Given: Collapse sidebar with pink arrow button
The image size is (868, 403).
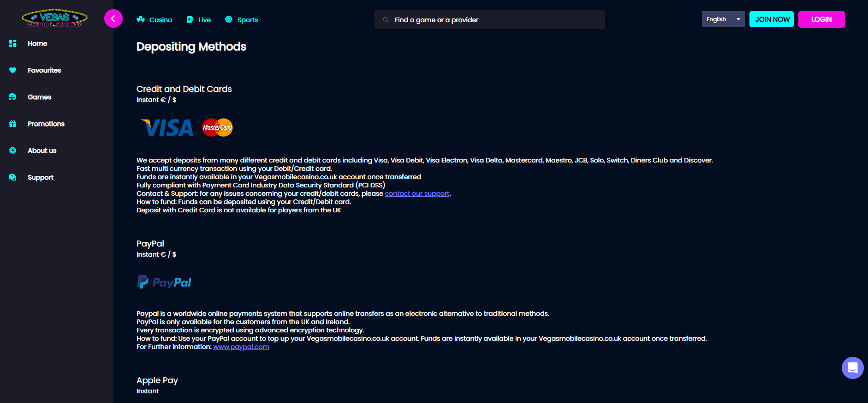Looking at the screenshot, I should 113,18.
